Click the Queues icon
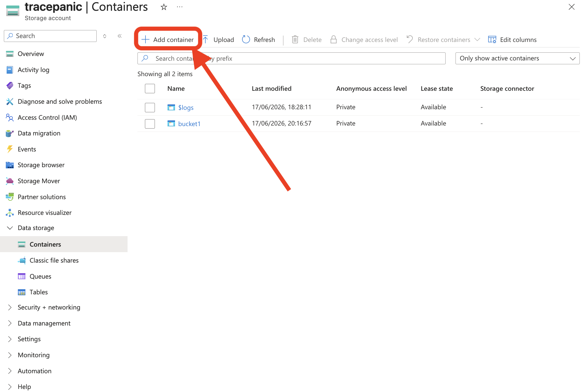The image size is (585, 392). tap(22, 276)
